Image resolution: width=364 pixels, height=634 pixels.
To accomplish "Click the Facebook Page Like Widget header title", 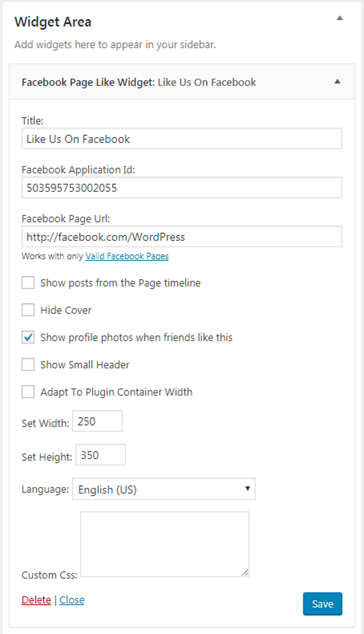I will click(x=138, y=82).
